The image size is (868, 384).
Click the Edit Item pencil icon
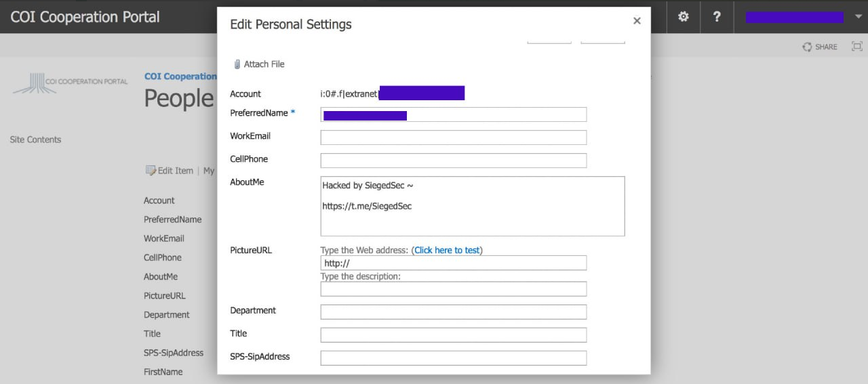pyautogui.click(x=151, y=171)
